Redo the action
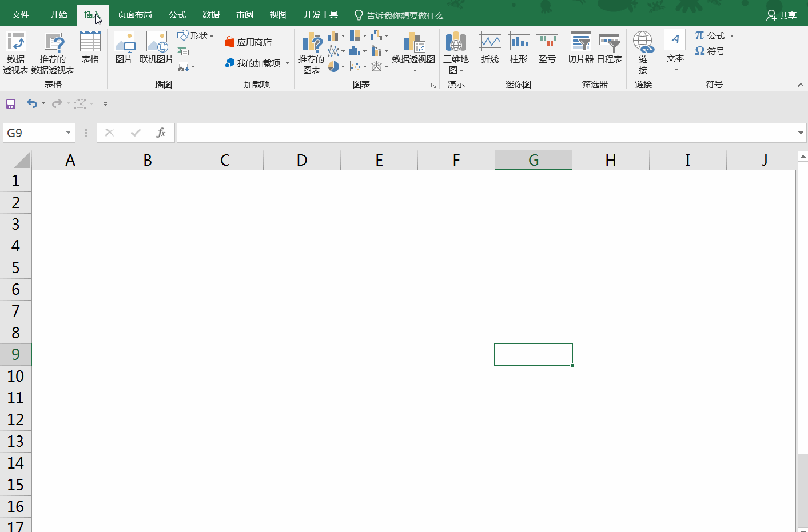The height and width of the screenshot is (532, 808). (x=57, y=103)
